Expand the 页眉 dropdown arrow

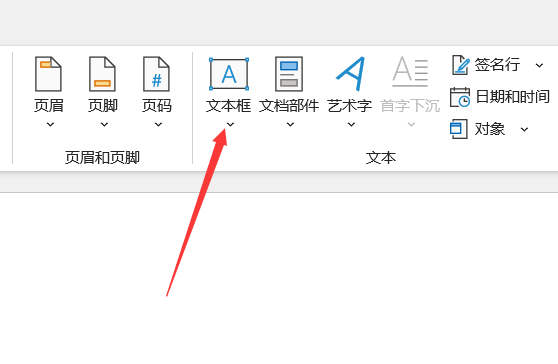coord(50,125)
